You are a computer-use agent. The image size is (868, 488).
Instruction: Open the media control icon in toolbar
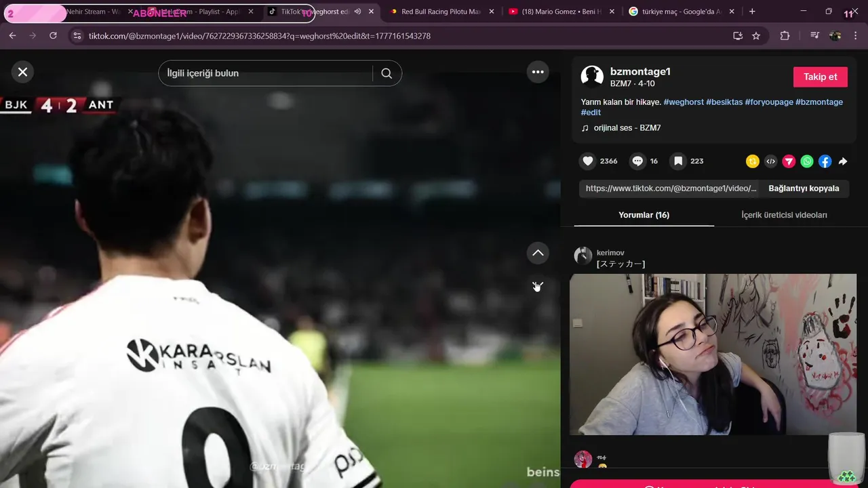point(814,36)
